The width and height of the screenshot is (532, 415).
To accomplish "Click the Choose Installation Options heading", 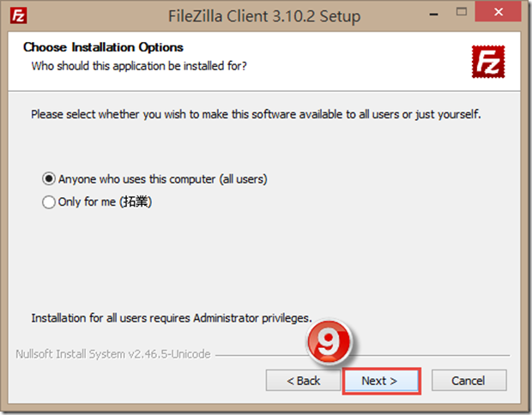I will (x=103, y=47).
